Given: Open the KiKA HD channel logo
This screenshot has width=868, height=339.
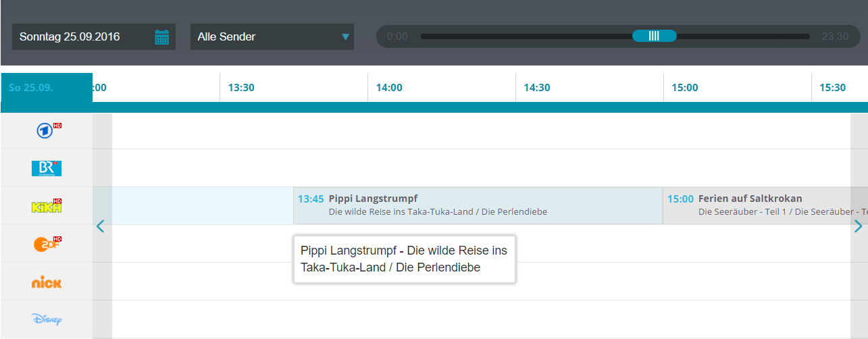Looking at the screenshot, I should pyautogui.click(x=47, y=206).
